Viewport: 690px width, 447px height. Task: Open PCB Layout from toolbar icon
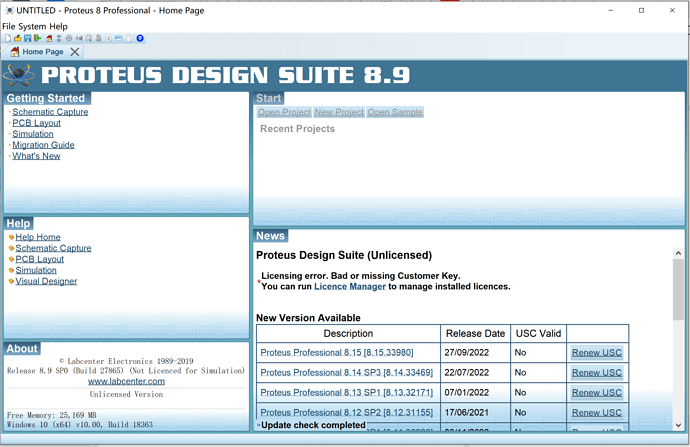pyautogui.click(x=69, y=38)
